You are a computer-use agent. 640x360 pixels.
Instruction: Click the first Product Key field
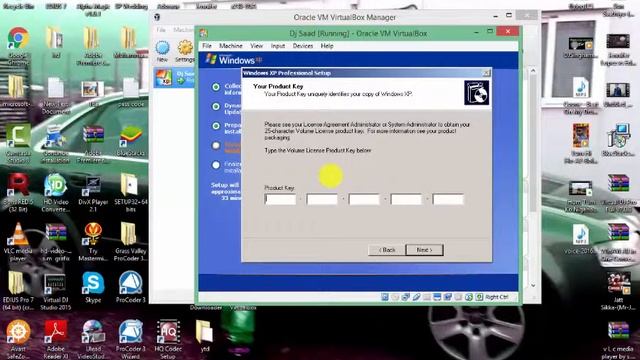(x=280, y=199)
